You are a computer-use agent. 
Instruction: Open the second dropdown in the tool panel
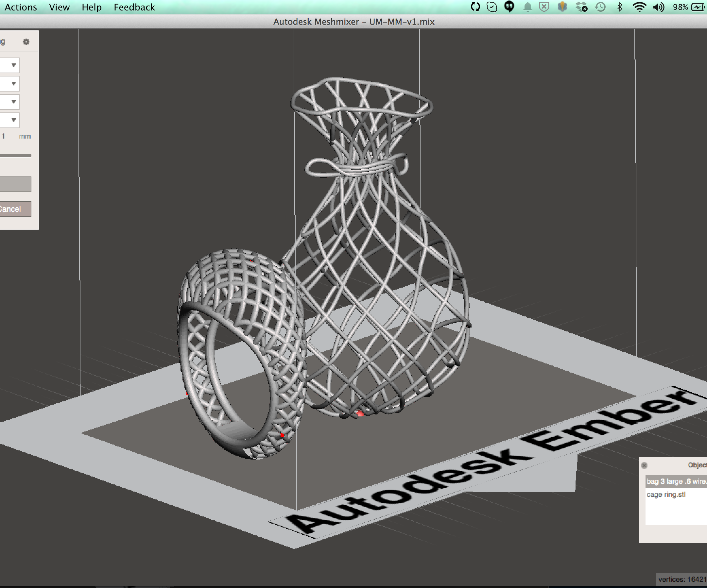coord(13,83)
